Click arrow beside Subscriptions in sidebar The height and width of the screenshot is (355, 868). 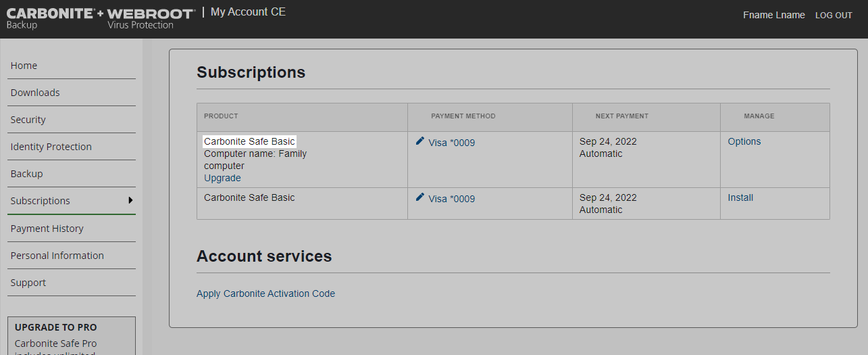[x=130, y=200]
